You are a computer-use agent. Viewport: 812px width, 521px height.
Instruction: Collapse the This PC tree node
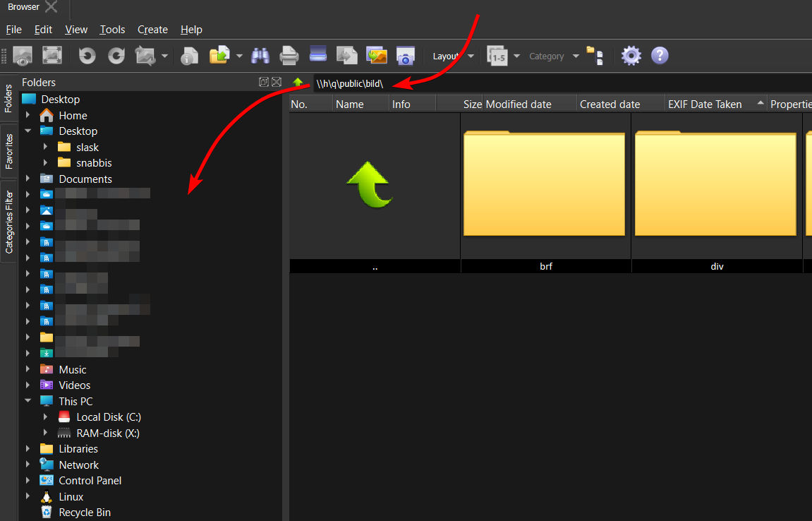(x=28, y=401)
